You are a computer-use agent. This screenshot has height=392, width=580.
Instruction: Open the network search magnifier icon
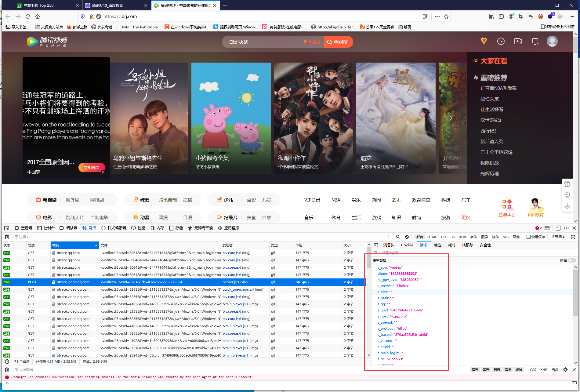click(398, 237)
